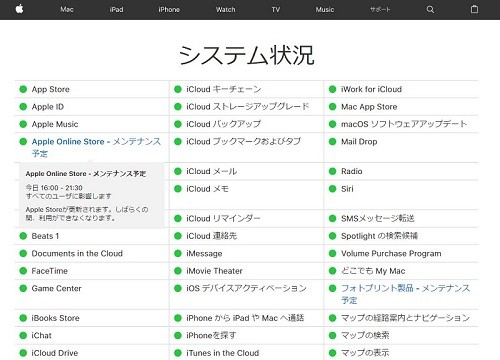Click the Apple logo in the navigation bar

[x=20, y=9]
